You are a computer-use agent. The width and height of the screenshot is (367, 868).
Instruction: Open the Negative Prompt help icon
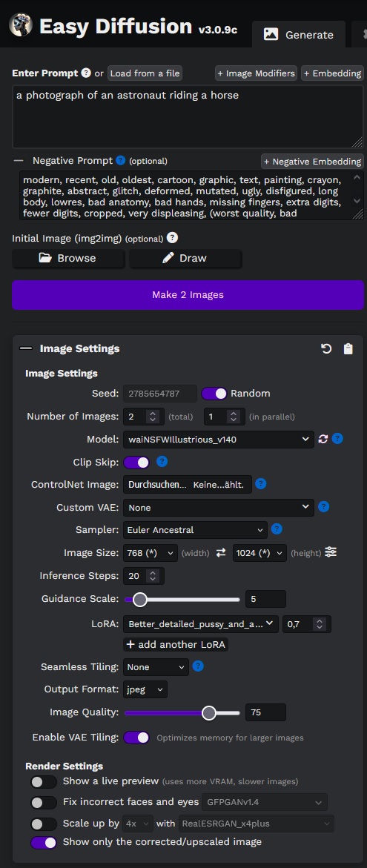coord(121,161)
